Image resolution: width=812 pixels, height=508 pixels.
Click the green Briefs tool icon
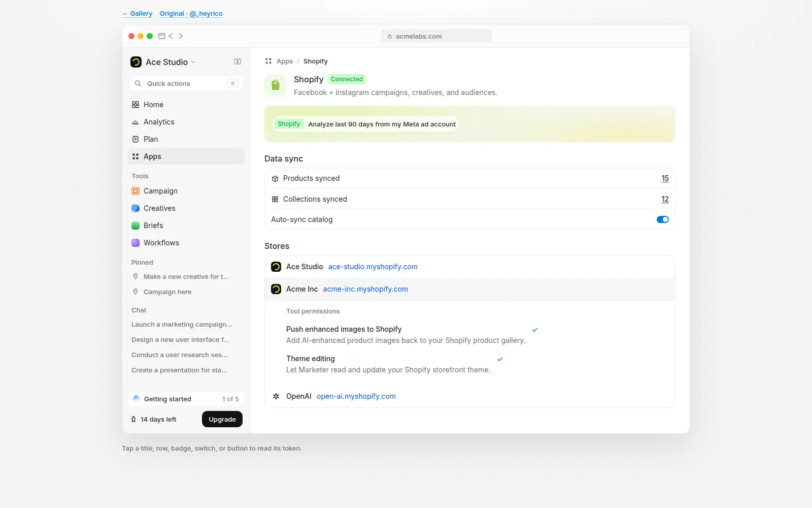pyautogui.click(x=136, y=226)
